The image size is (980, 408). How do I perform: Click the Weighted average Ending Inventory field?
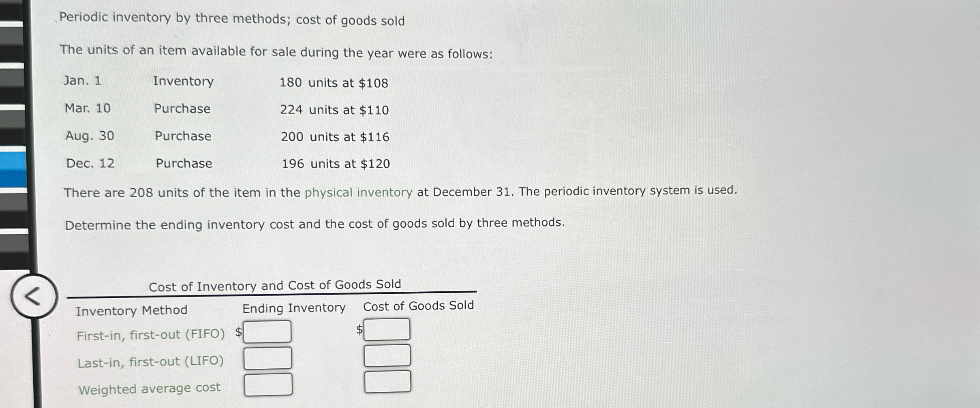click(x=267, y=385)
